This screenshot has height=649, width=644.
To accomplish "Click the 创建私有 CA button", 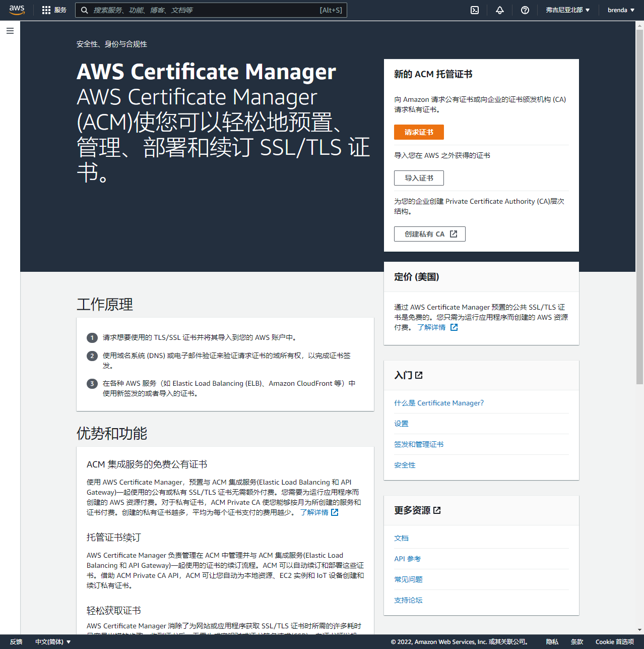I will tap(430, 234).
